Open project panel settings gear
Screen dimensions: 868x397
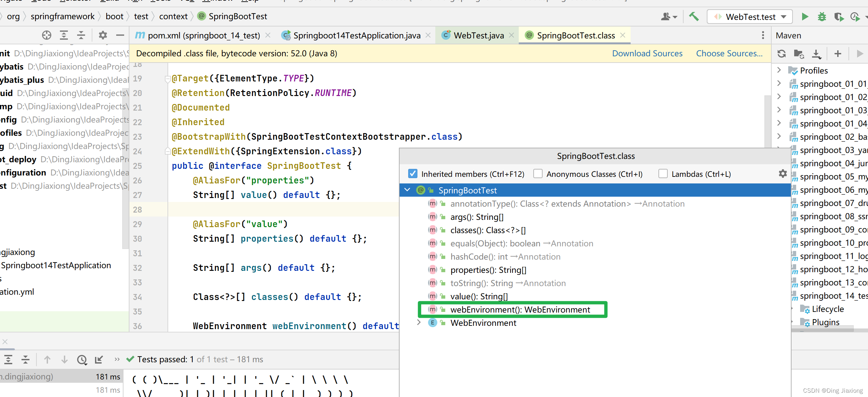(102, 35)
